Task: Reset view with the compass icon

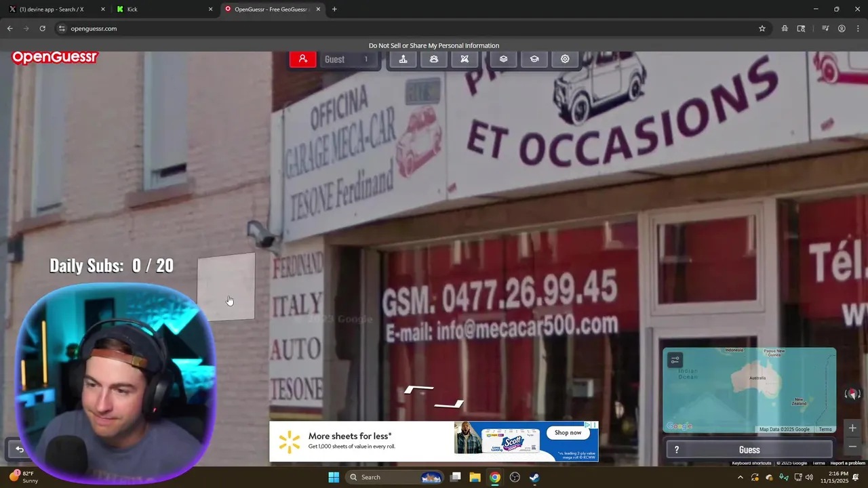Action: click(852, 394)
